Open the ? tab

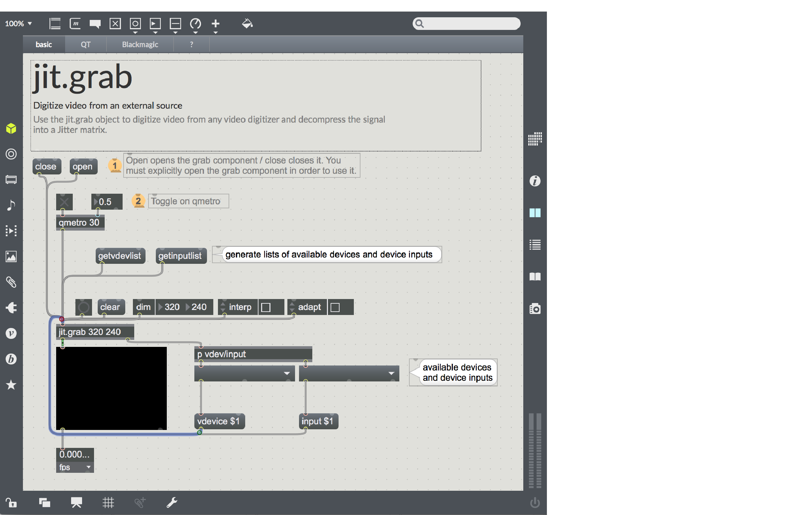coord(191,45)
